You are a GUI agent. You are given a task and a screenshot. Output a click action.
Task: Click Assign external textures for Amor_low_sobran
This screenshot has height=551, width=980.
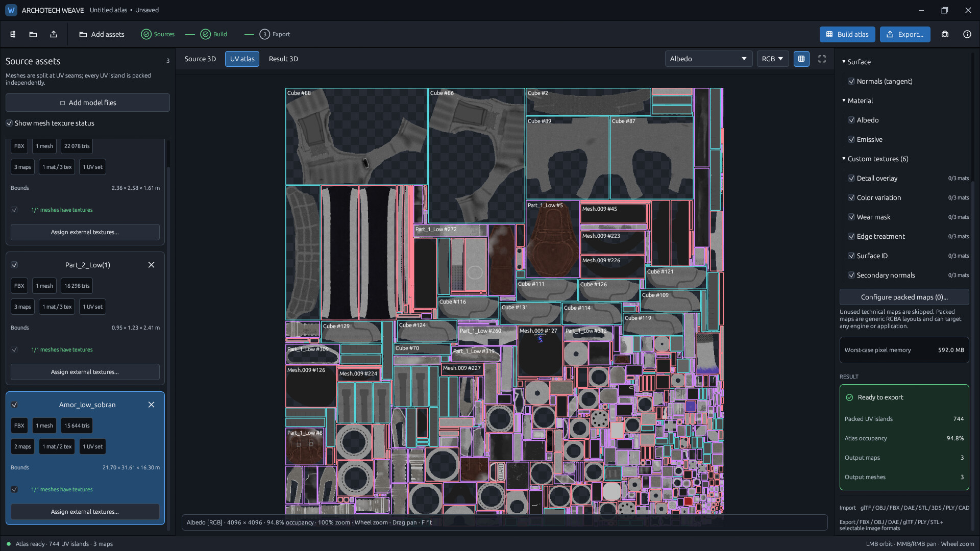point(85,512)
